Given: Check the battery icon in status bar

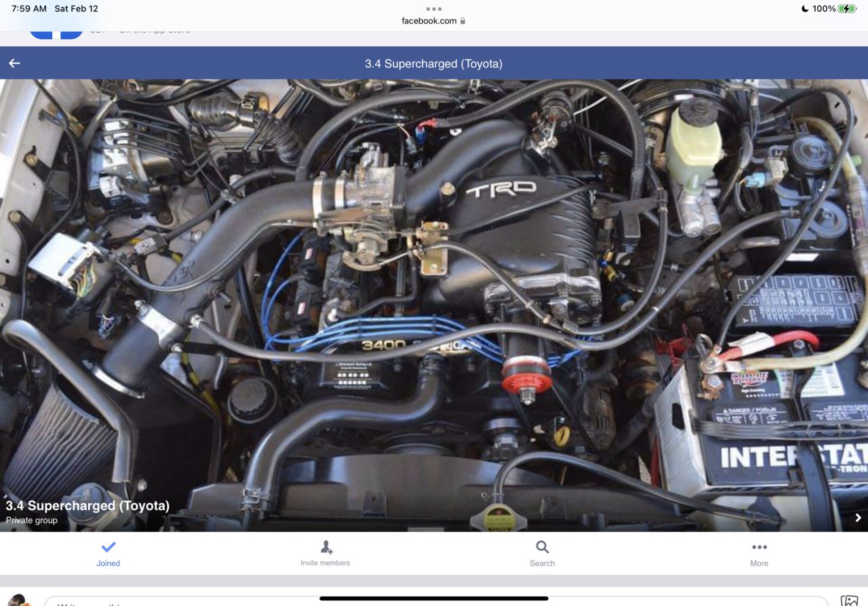Looking at the screenshot, I should pyautogui.click(x=848, y=9).
